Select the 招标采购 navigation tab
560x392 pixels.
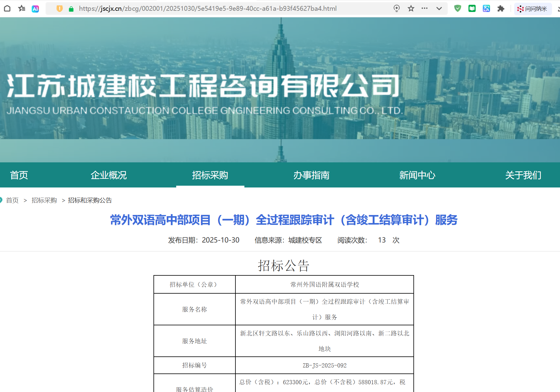pyautogui.click(x=210, y=175)
